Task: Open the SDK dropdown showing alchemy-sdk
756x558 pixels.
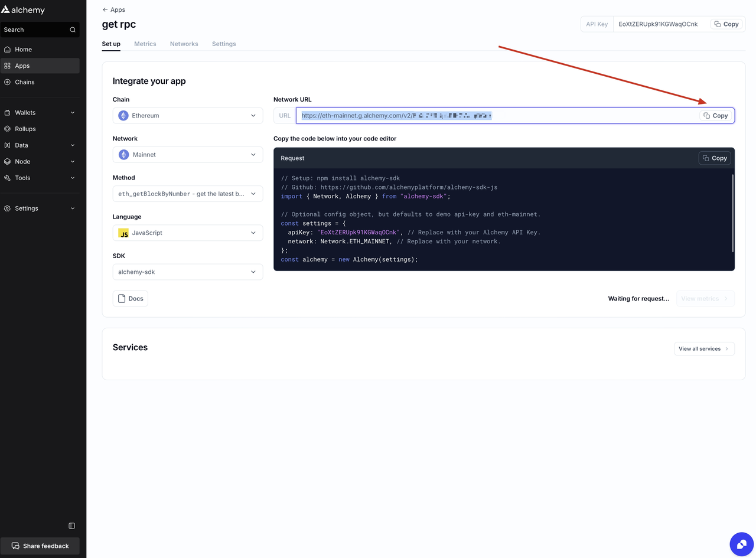Action: (188, 272)
